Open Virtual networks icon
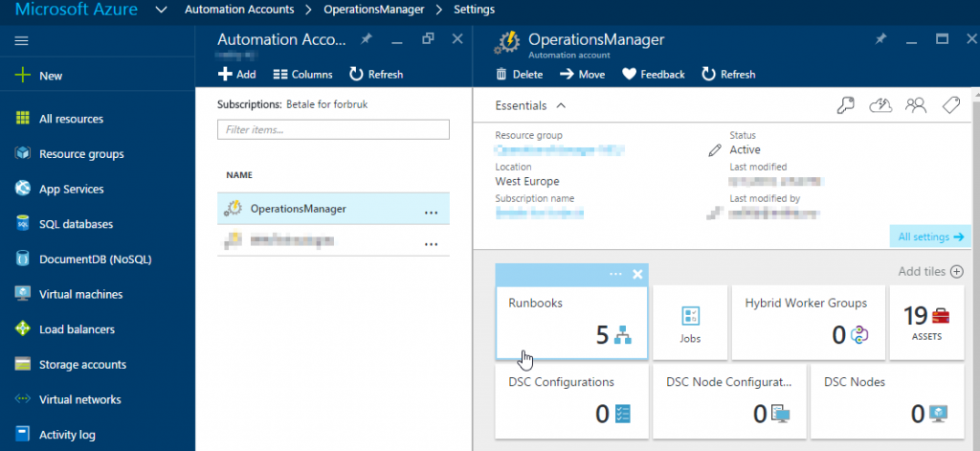Screen dimensions: 980x451 [23, 399]
